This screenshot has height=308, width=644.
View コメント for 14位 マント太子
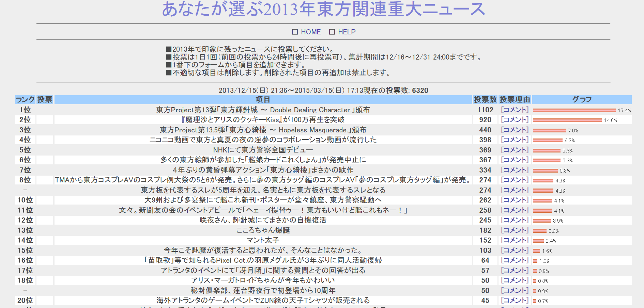tap(515, 240)
